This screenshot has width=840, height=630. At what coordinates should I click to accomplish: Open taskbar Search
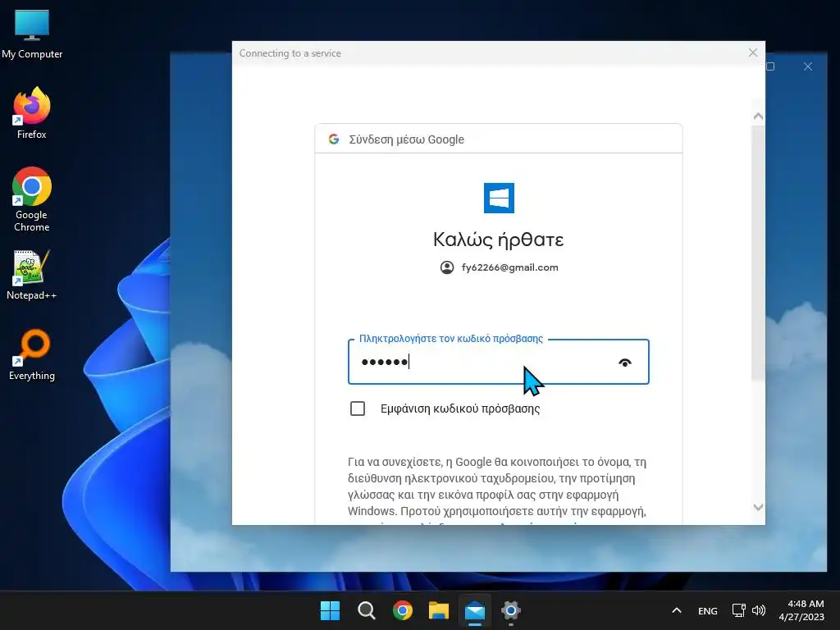click(367, 610)
